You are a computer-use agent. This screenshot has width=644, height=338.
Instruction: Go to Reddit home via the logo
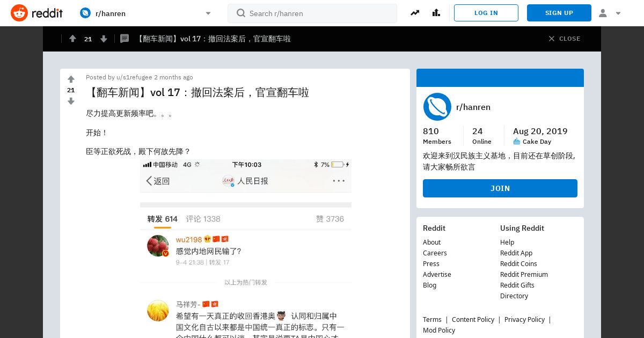coord(36,13)
